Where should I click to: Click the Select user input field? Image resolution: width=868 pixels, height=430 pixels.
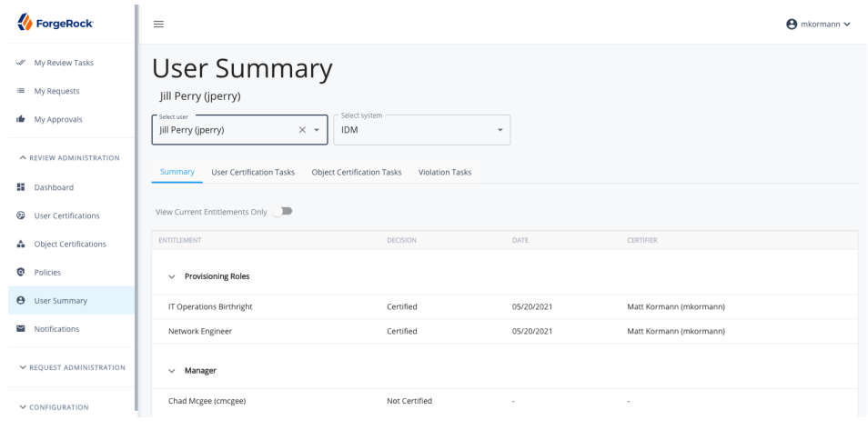pos(226,130)
